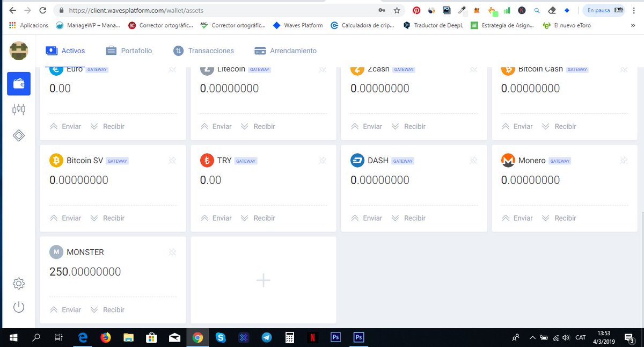
Task: Open the DEX trading candlestick icon
Action: [19, 110]
